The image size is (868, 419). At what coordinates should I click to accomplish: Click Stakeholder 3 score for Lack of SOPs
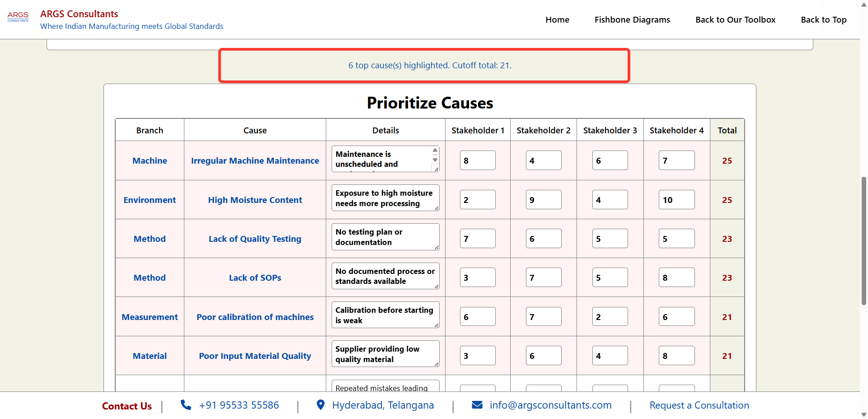click(610, 278)
